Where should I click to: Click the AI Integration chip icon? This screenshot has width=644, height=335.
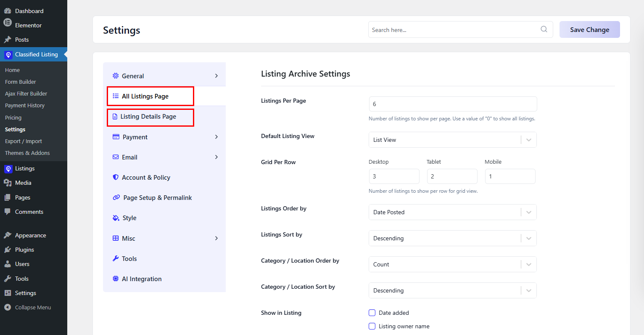116,279
